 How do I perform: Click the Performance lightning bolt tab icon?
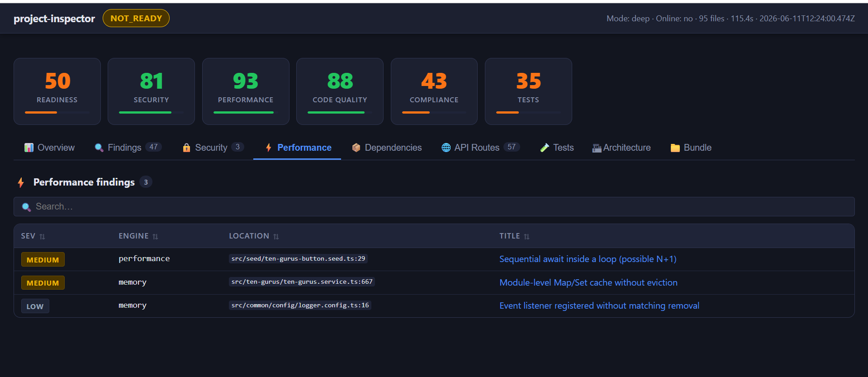coord(269,148)
